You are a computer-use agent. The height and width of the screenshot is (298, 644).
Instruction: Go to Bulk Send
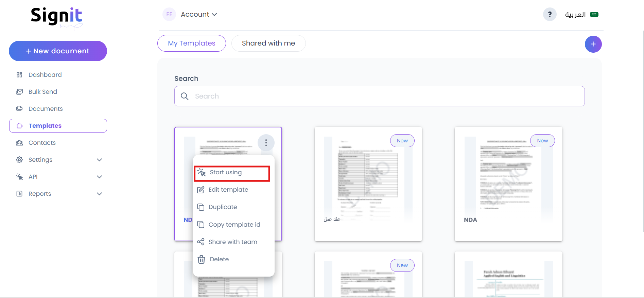(x=42, y=92)
